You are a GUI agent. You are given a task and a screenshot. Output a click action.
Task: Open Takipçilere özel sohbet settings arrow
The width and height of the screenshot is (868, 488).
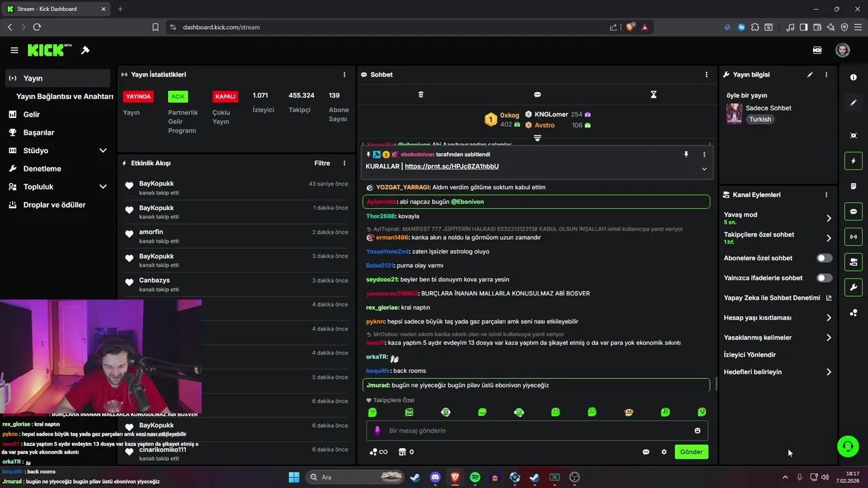coord(829,238)
